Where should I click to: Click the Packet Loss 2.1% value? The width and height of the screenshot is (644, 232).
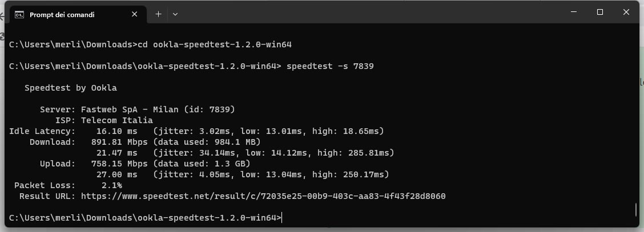pyautogui.click(x=112, y=185)
